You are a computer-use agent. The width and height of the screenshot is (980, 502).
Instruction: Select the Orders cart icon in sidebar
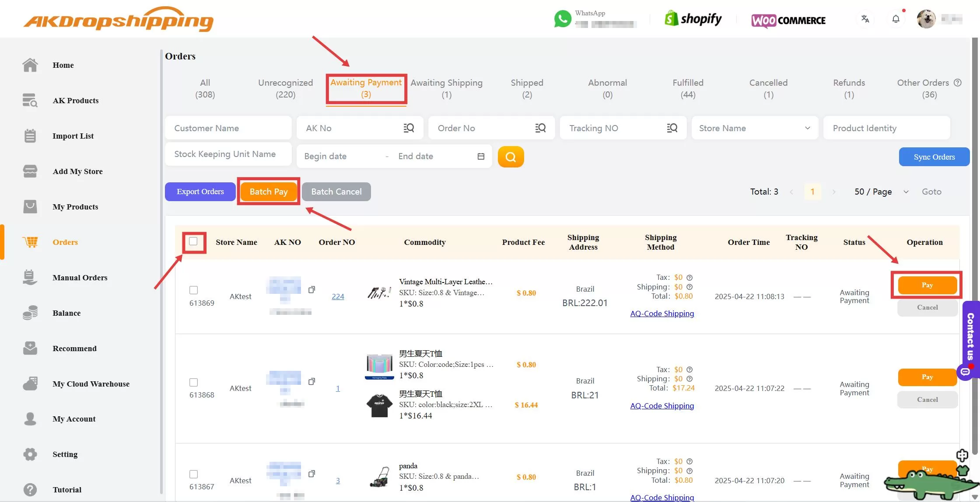click(30, 242)
